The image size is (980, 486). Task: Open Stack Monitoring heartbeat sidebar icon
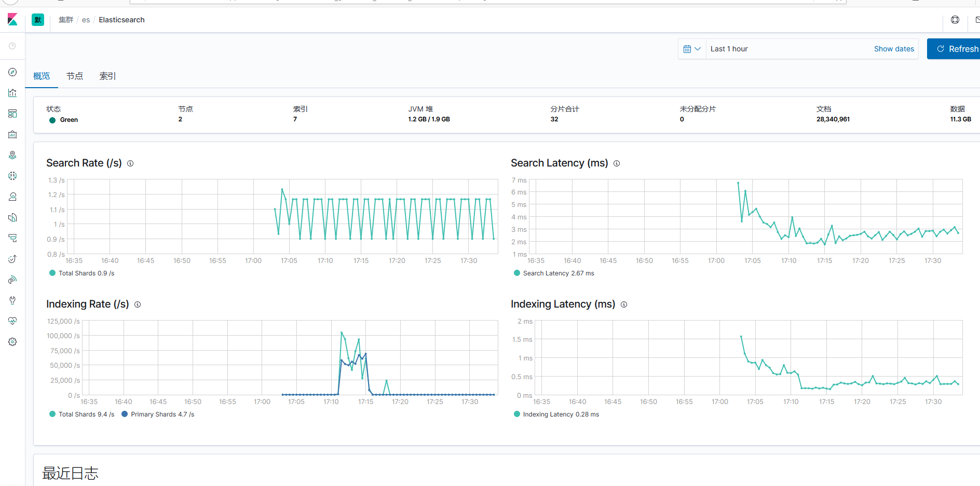tap(12, 321)
